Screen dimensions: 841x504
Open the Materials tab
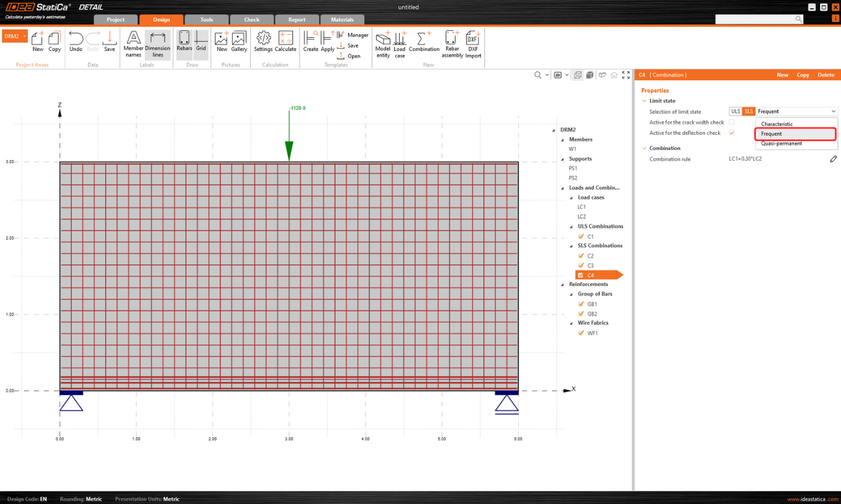(x=342, y=20)
